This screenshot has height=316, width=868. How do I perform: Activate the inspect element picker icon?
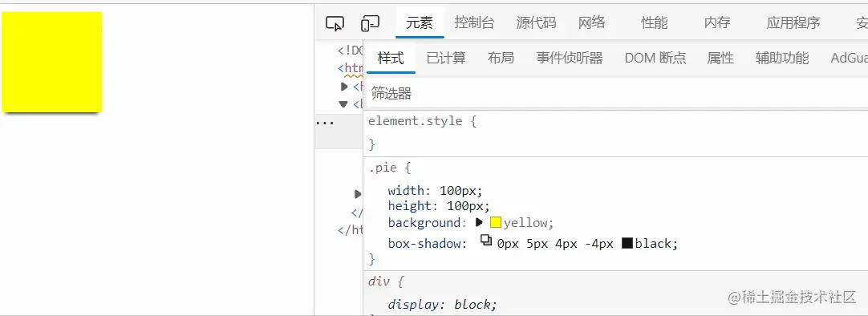(x=335, y=23)
